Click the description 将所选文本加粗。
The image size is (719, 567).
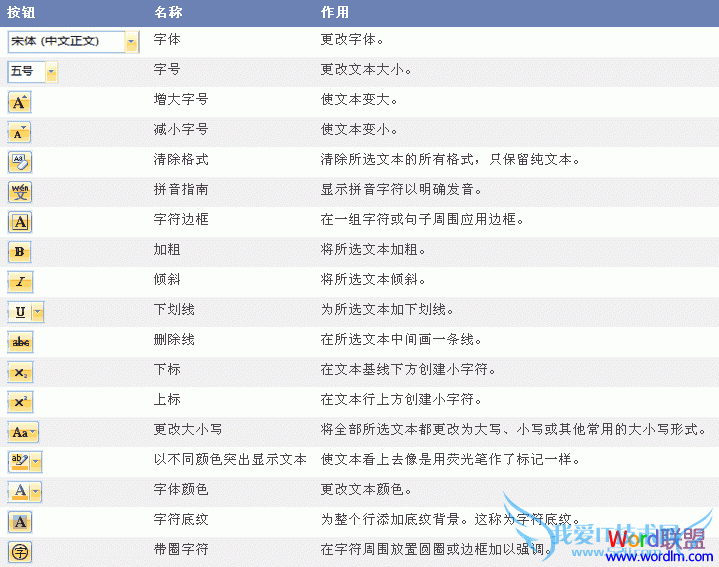pos(373,249)
